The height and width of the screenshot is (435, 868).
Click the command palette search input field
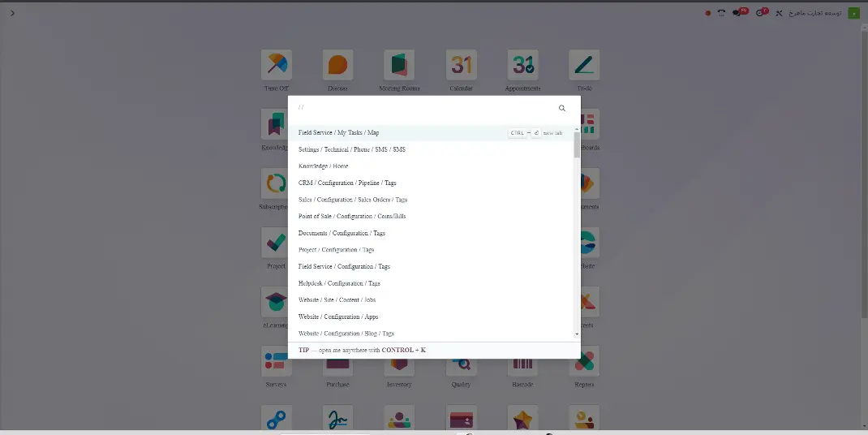click(422, 108)
